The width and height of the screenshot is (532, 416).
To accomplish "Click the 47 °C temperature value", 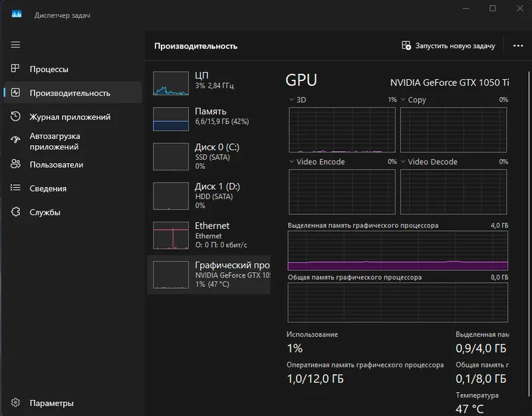I will click(469, 409).
